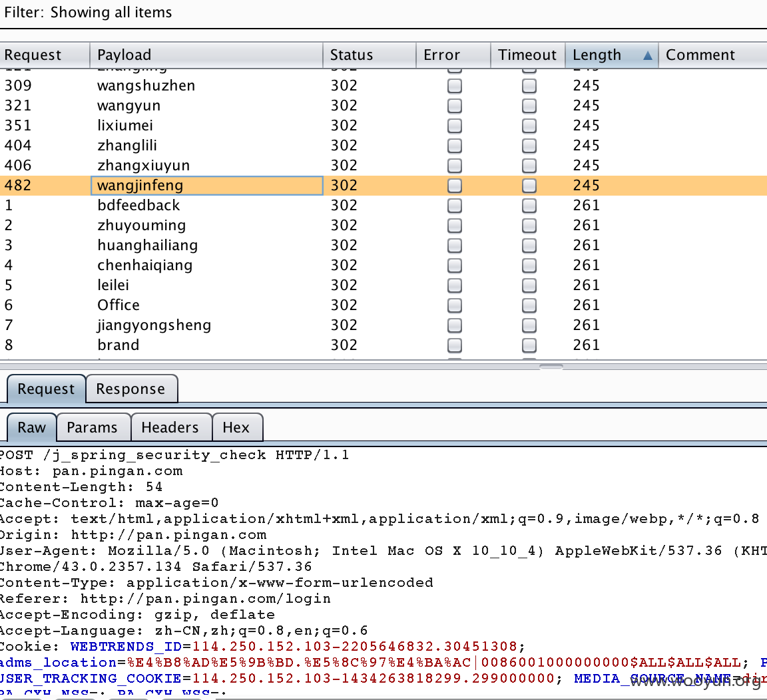767x700 pixels.
Task: Toggle Timeout checkbox for huanghailiang row
Action: (529, 246)
